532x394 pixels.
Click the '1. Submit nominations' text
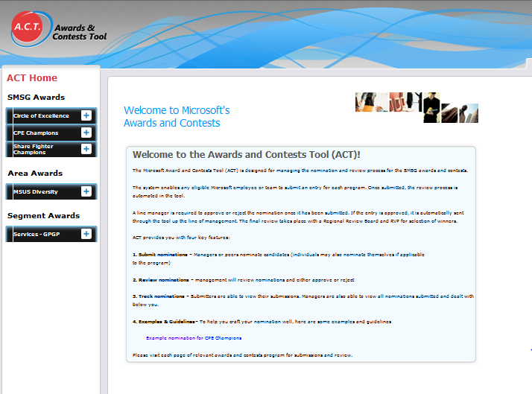point(159,255)
